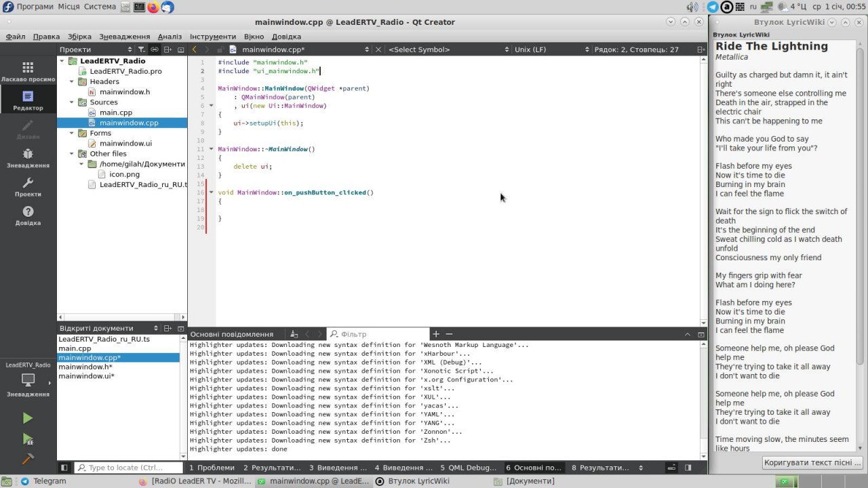Minimize the output pane with chevron up
The height and width of the screenshot is (488, 868).
[x=688, y=334]
